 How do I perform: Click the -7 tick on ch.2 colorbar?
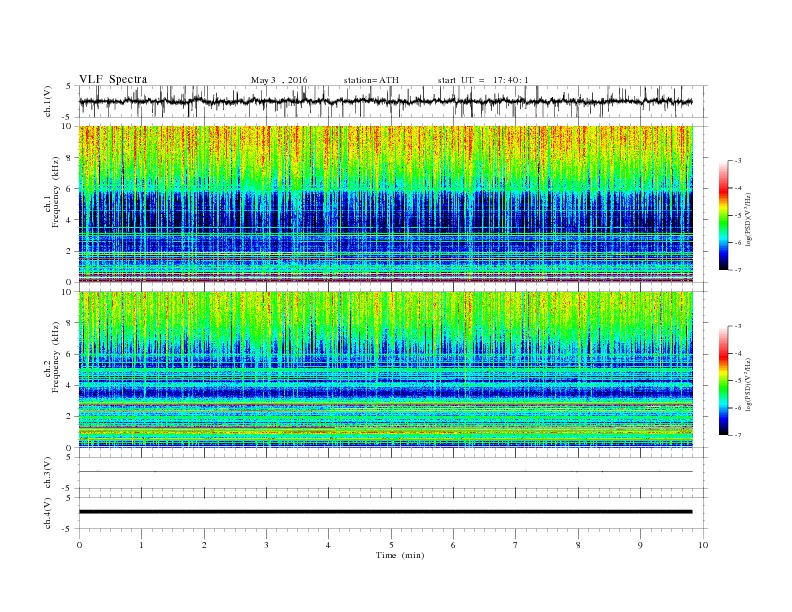(x=738, y=435)
